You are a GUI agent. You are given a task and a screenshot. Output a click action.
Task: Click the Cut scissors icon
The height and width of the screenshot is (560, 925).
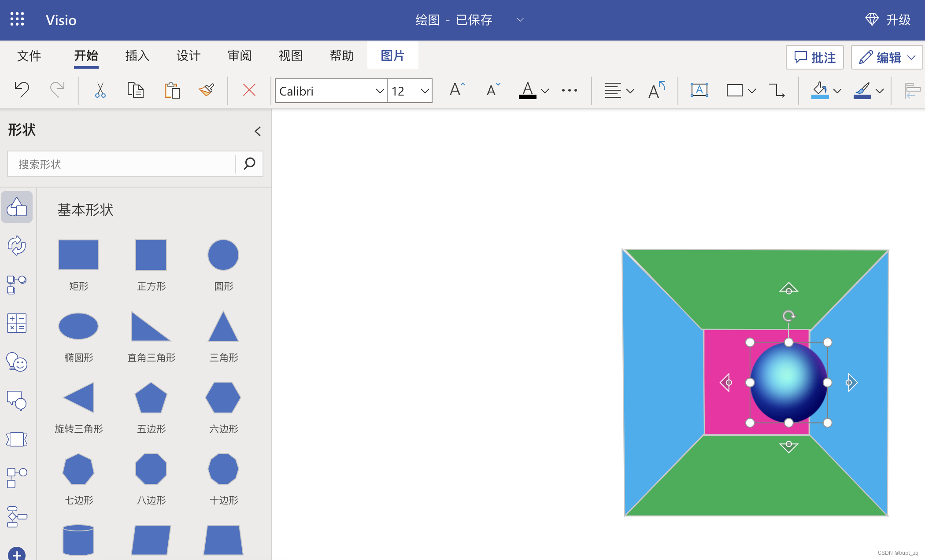coord(100,90)
